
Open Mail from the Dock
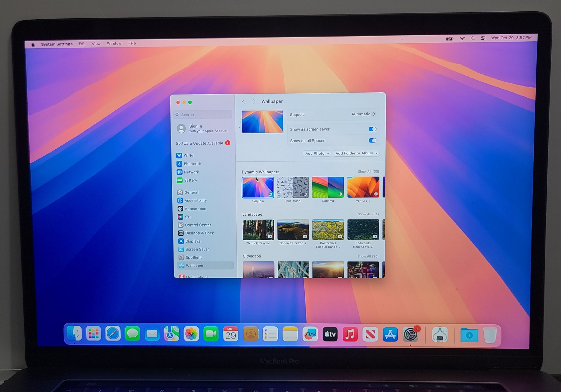pos(152,334)
